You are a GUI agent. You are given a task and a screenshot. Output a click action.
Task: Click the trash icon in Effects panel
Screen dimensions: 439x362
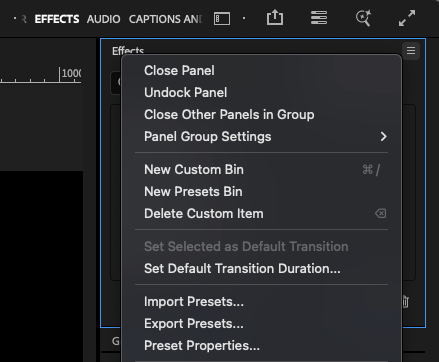click(x=405, y=302)
